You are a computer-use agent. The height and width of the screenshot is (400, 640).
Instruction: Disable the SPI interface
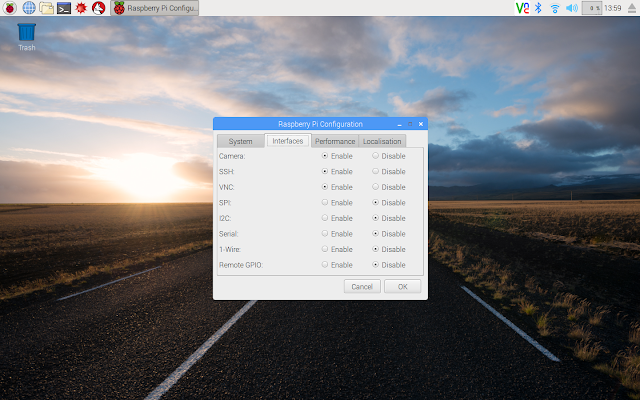tap(389, 202)
